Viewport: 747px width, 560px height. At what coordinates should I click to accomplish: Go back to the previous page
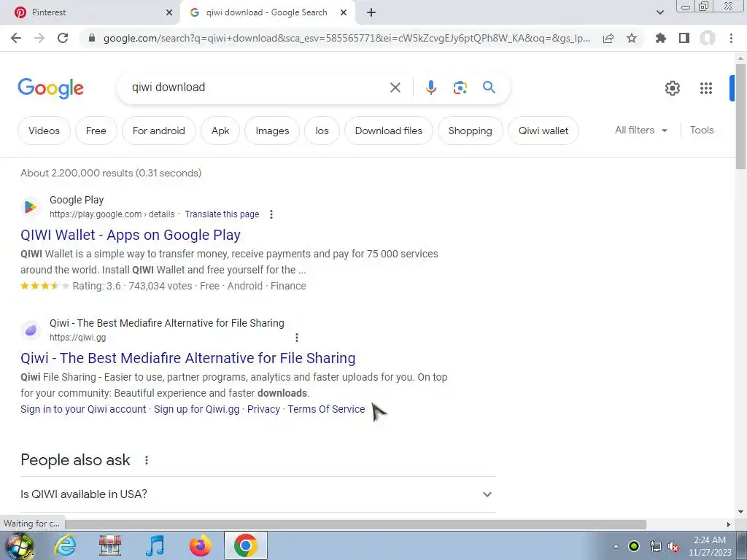pyautogui.click(x=16, y=38)
